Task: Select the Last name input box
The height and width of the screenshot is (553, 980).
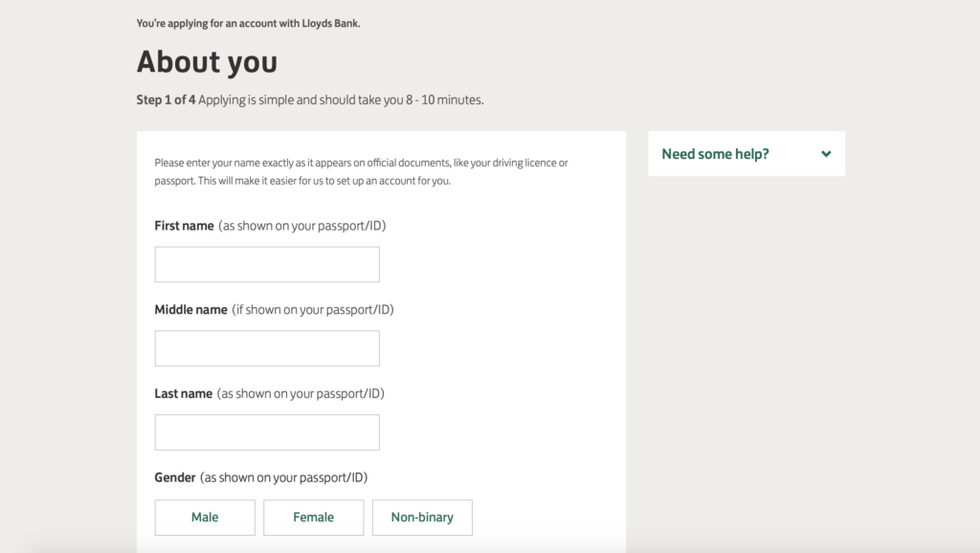Action: [267, 432]
